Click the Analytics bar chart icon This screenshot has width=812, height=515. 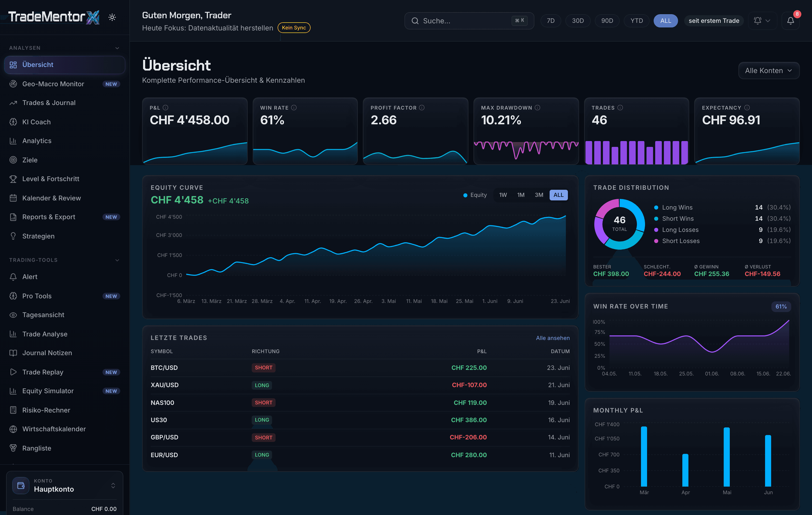click(x=13, y=141)
